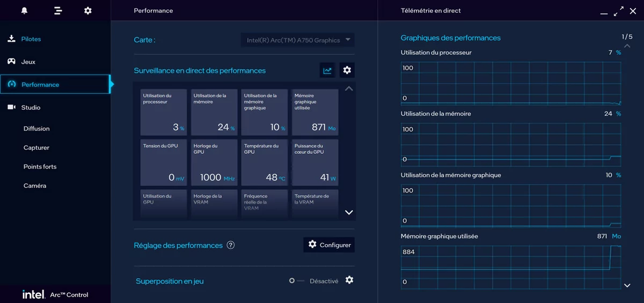
Task: Open the live telemetry chart icon
Action: click(327, 70)
